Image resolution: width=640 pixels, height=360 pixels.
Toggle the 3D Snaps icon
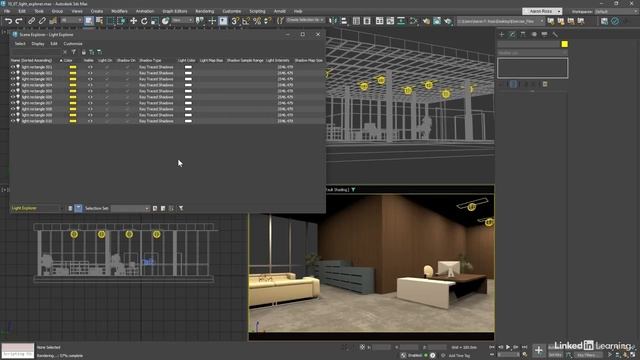(235, 21)
